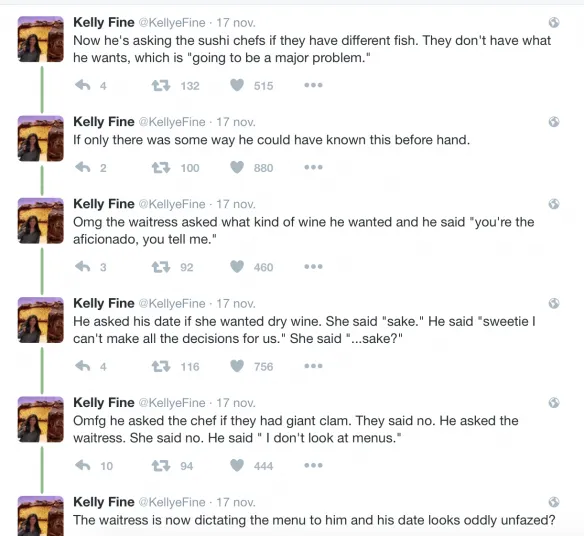Reply to the sushi chefs different fish tweet

(x=83, y=85)
